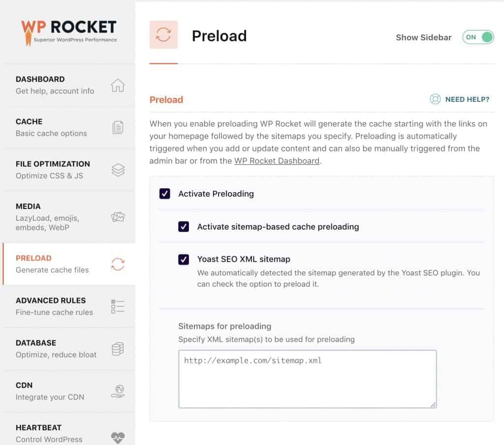Click the Need Help lifebuoy icon
This screenshot has width=504, height=445.
[x=435, y=99]
